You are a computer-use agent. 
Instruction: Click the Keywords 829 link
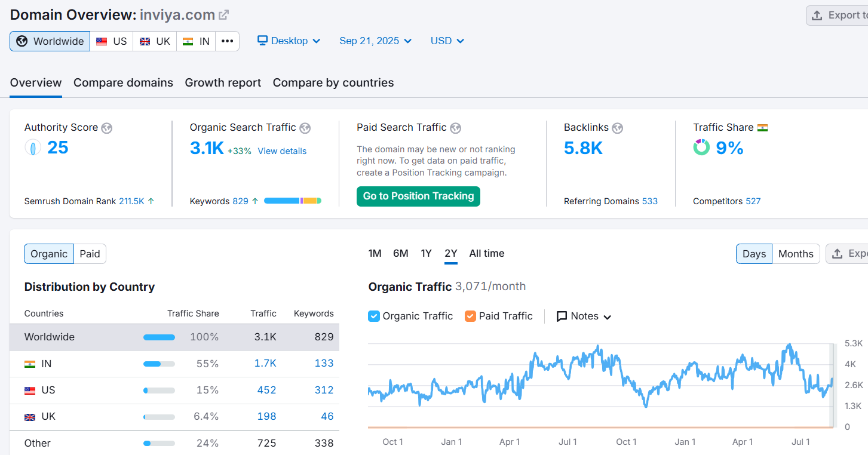click(x=241, y=201)
